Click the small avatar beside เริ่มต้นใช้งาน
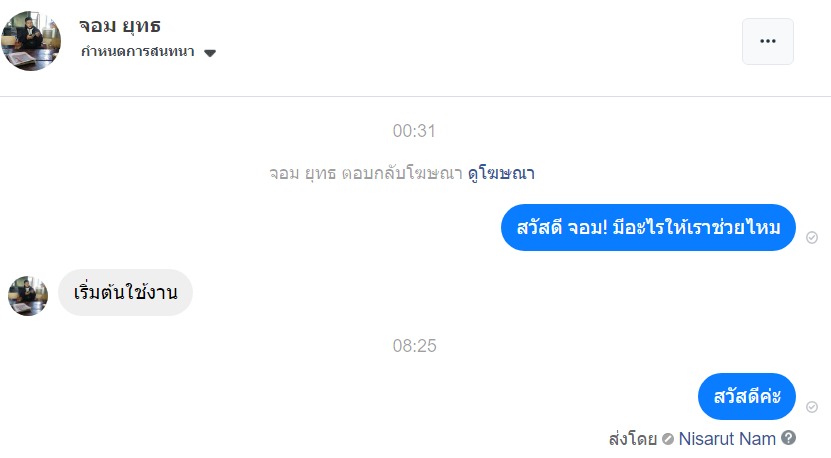This screenshot has width=831, height=458. point(28,295)
